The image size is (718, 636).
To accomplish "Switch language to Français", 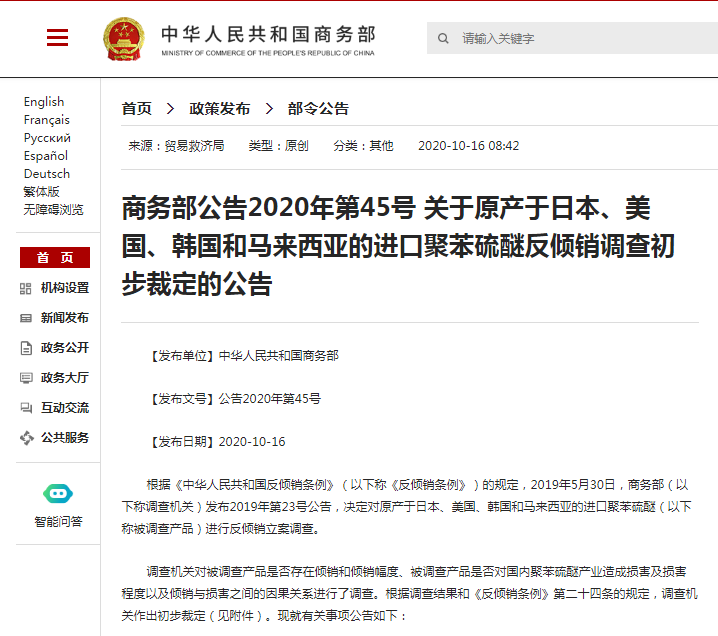I will (47, 120).
